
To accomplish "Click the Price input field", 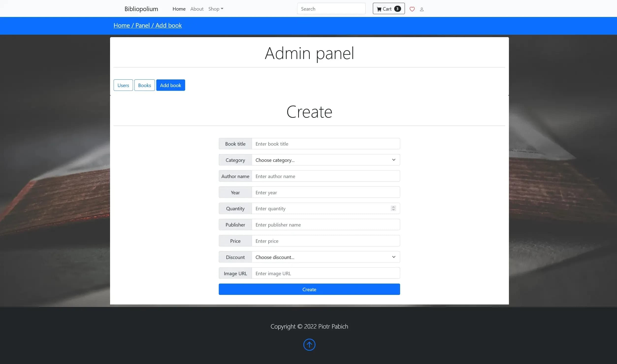I will [x=326, y=241].
